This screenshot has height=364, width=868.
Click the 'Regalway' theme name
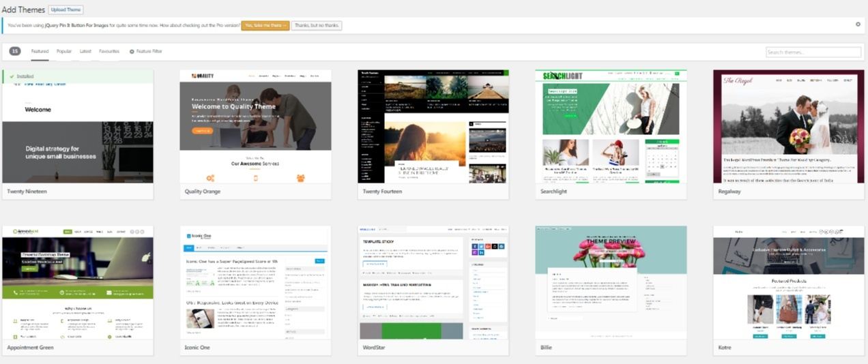click(729, 192)
